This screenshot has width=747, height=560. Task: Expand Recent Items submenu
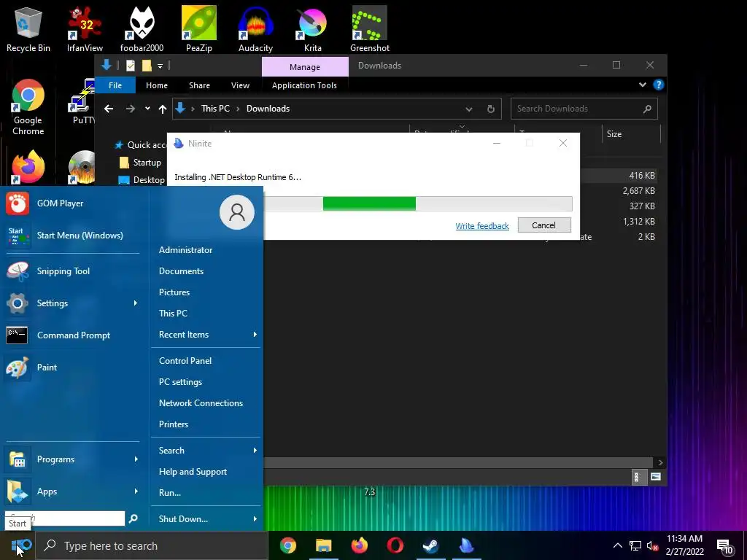point(255,334)
